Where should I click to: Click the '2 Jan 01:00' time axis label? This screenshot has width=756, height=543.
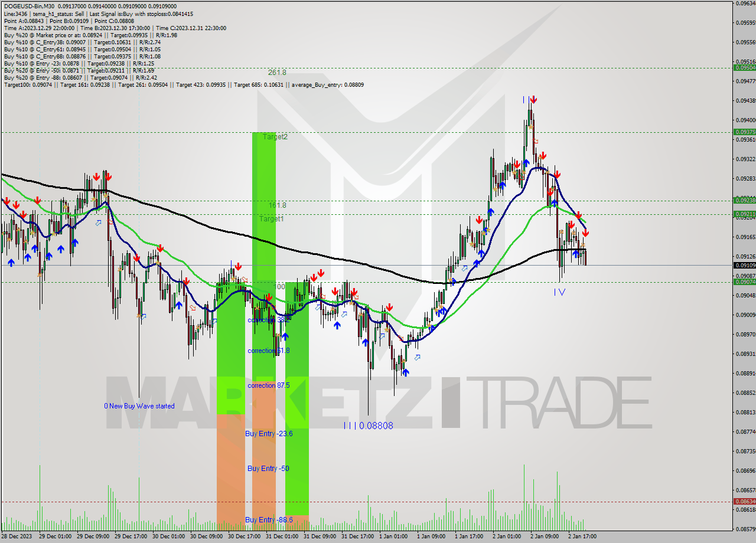pyautogui.click(x=507, y=537)
